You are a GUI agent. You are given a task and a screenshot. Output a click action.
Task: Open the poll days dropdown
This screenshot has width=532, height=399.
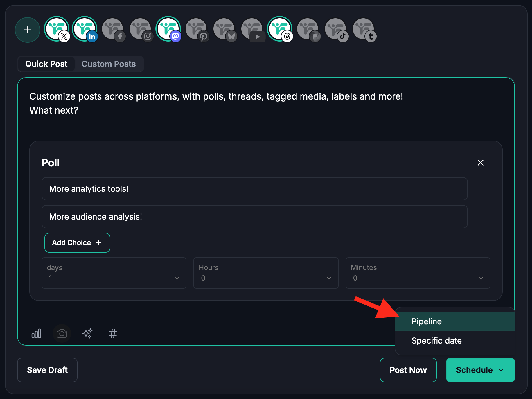114,273
